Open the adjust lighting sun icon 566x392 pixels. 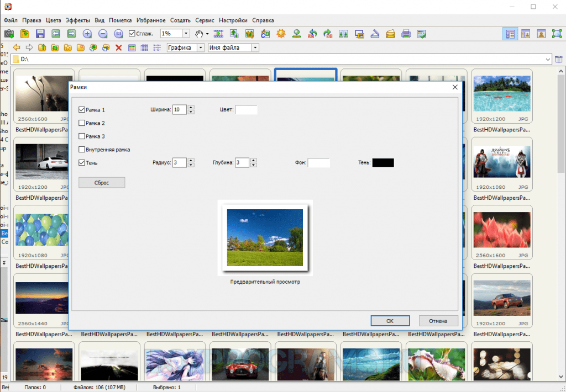(x=281, y=34)
